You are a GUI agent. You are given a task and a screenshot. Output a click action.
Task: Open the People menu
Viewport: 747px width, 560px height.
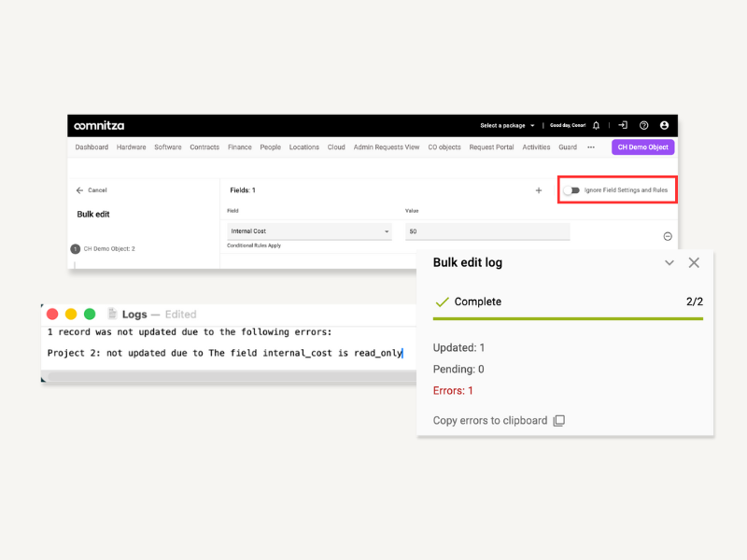[270, 147]
